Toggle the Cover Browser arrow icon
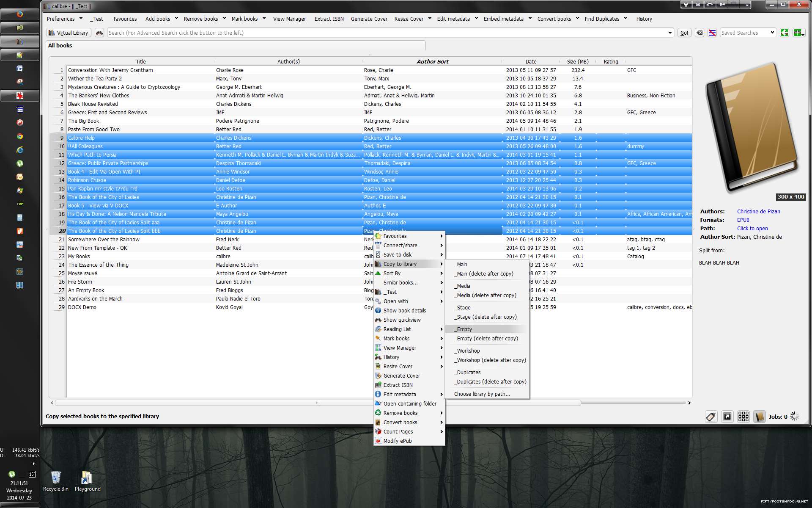 click(x=727, y=417)
